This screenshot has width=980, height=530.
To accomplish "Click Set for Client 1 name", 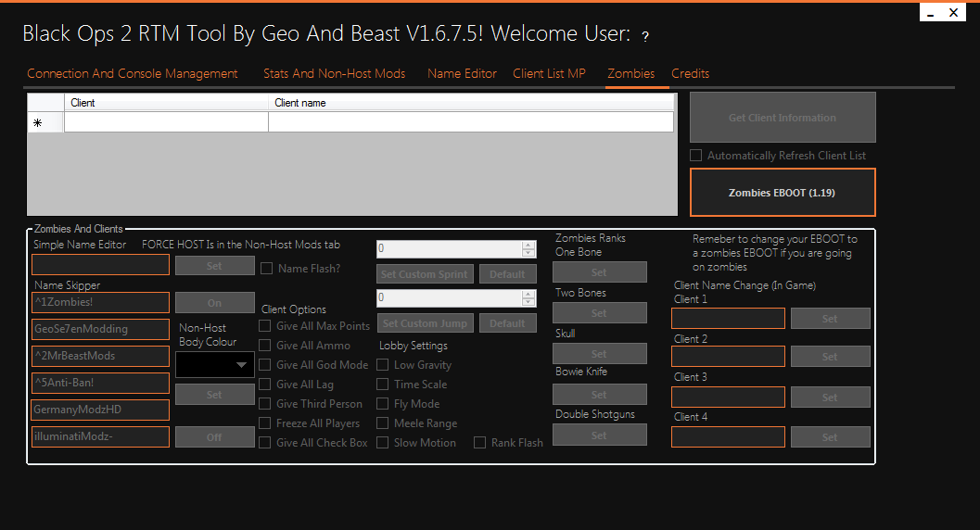I will click(830, 319).
